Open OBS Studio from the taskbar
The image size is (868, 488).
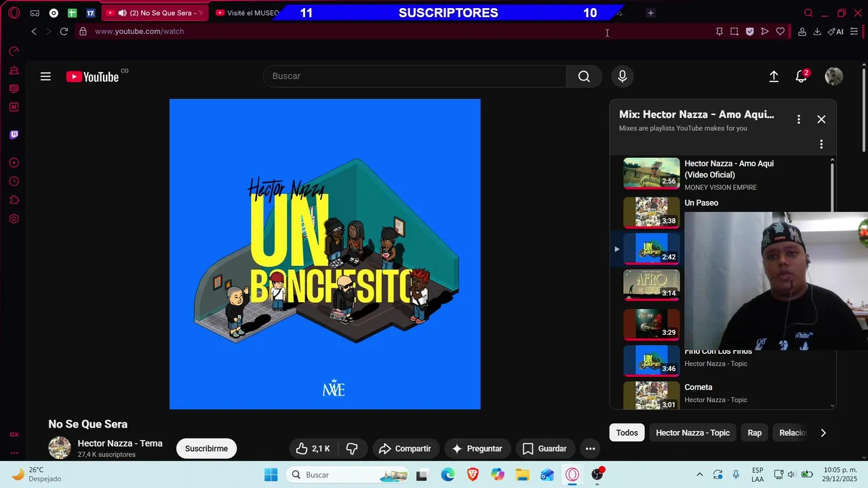(597, 474)
